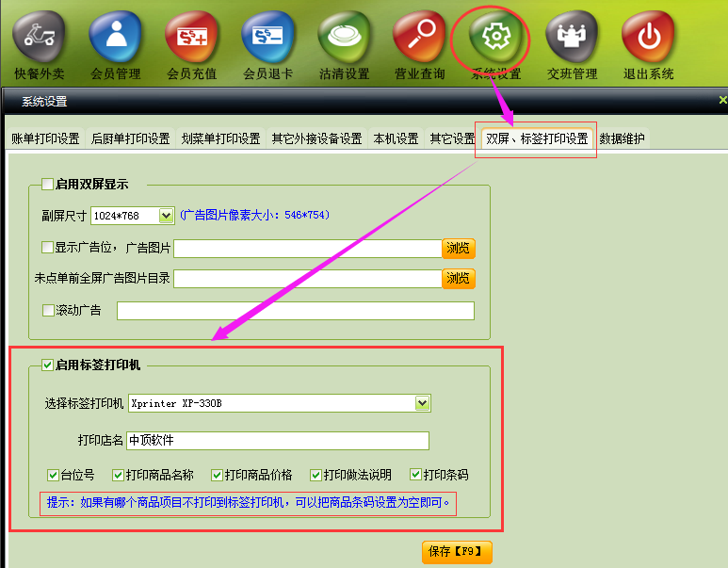Uncheck 启用标签打印机 checkbox
Screen dimensions: 728x568
click(47, 365)
